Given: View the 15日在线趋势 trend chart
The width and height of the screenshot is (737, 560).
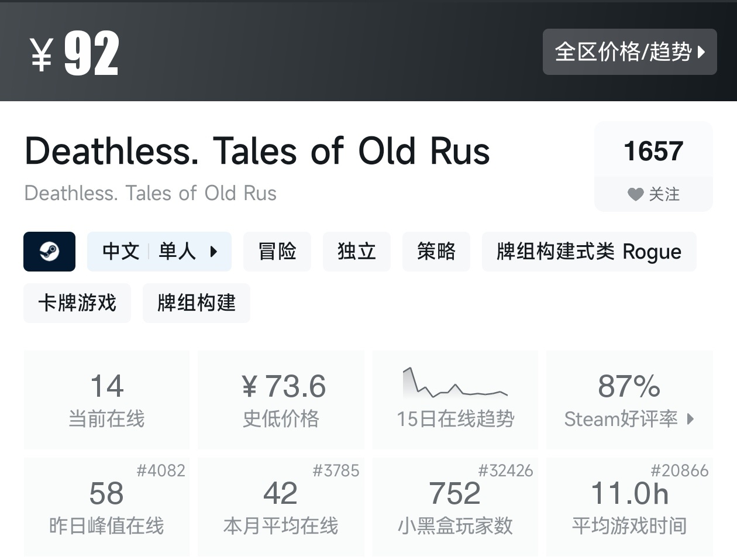Looking at the screenshot, I should [455, 399].
